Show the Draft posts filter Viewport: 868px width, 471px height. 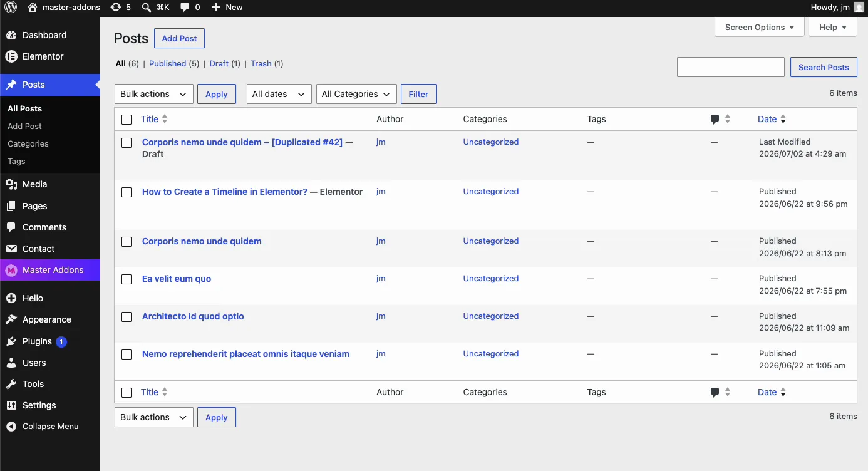pos(219,63)
